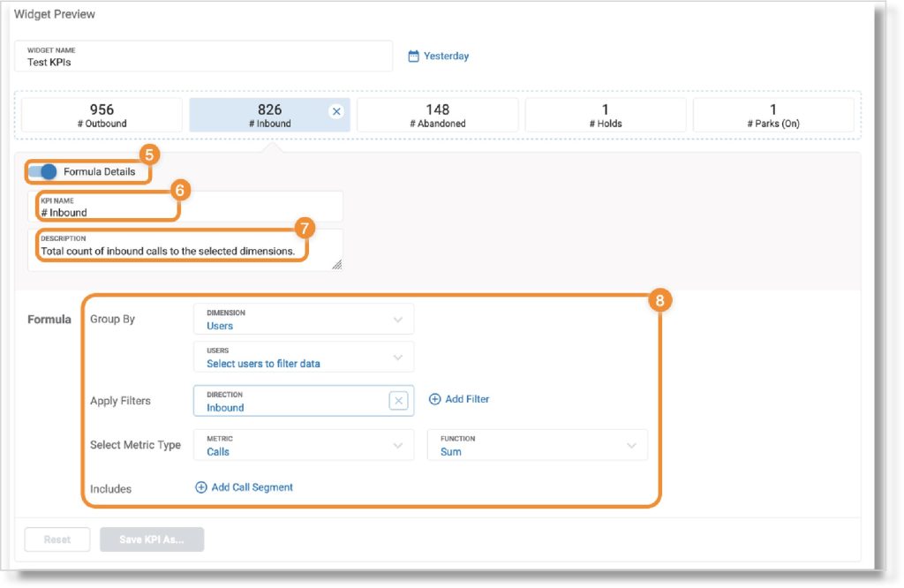This screenshot has height=588, width=904.
Task: Open the Select users to filter data dropdown
Action: (304, 357)
